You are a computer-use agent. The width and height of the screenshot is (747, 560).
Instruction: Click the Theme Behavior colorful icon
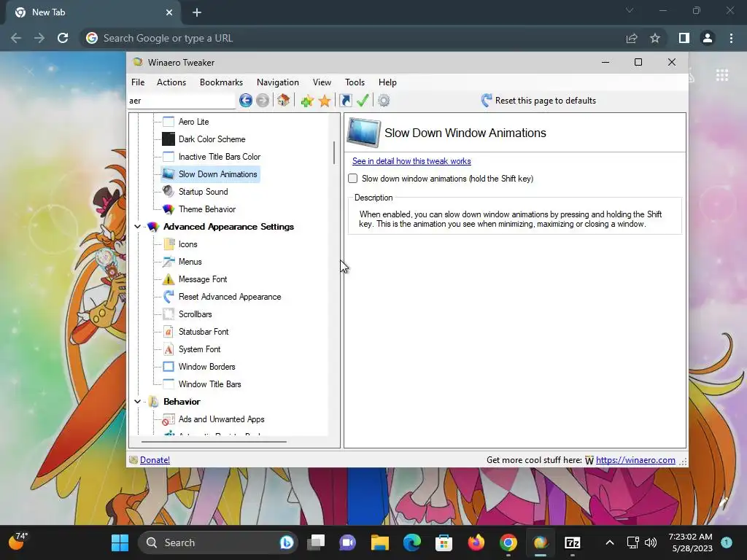click(x=169, y=209)
